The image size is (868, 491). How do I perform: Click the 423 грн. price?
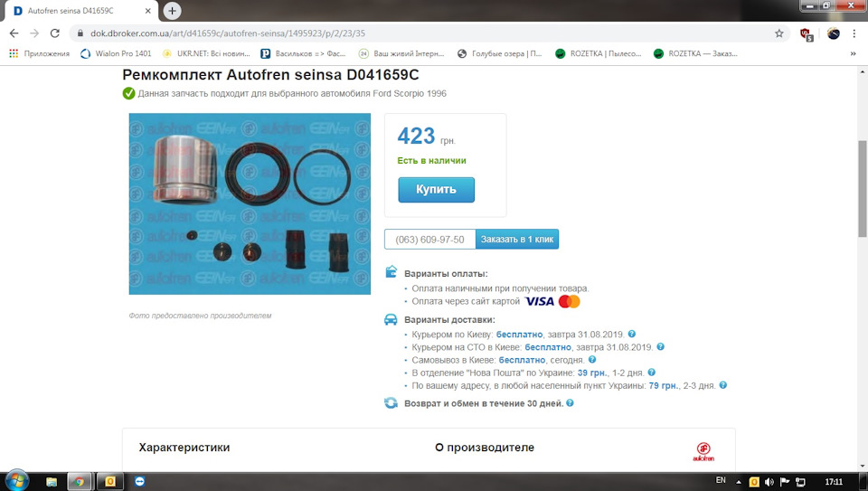[x=426, y=137]
